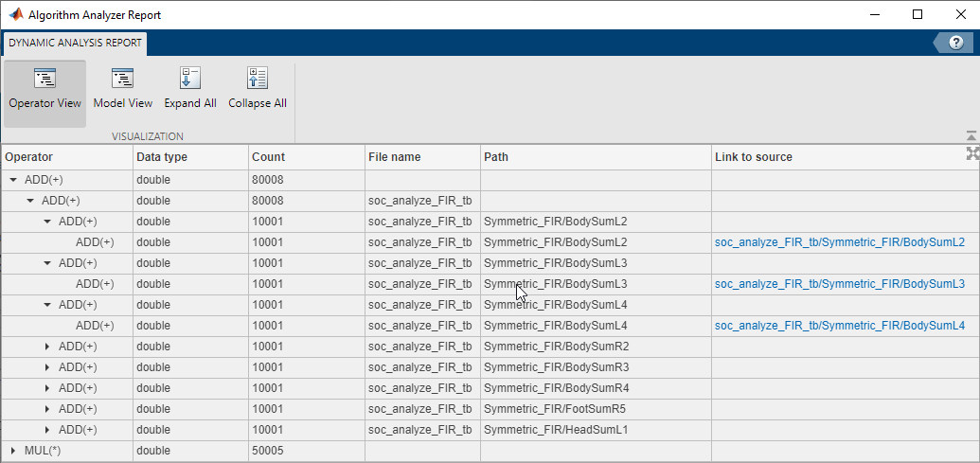This screenshot has height=463, width=980.
Task: Follow the BodySumL3 source link
Action: tap(839, 284)
